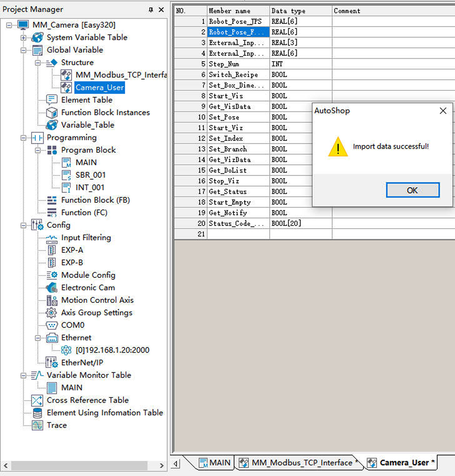Click the MM_Camera project computer icon

tap(23, 25)
